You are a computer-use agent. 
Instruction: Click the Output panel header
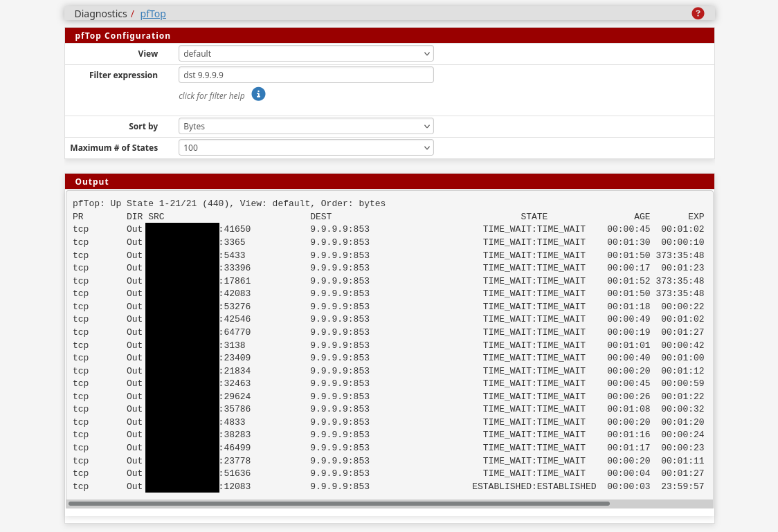(390, 181)
